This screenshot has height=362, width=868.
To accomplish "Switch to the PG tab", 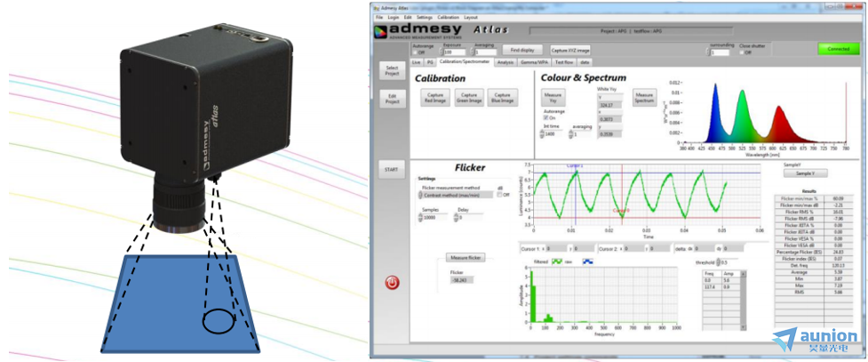I will point(430,62).
